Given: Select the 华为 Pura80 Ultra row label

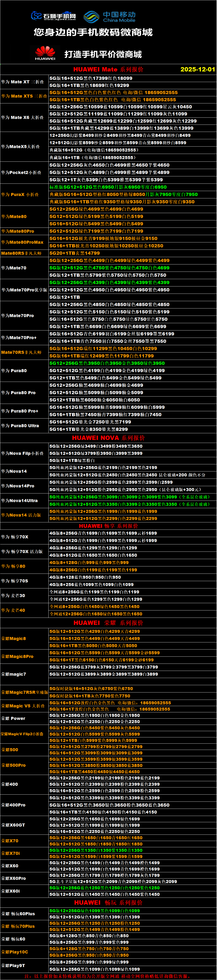Looking at the screenshot, I should pyautogui.click(x=20, y=426).
